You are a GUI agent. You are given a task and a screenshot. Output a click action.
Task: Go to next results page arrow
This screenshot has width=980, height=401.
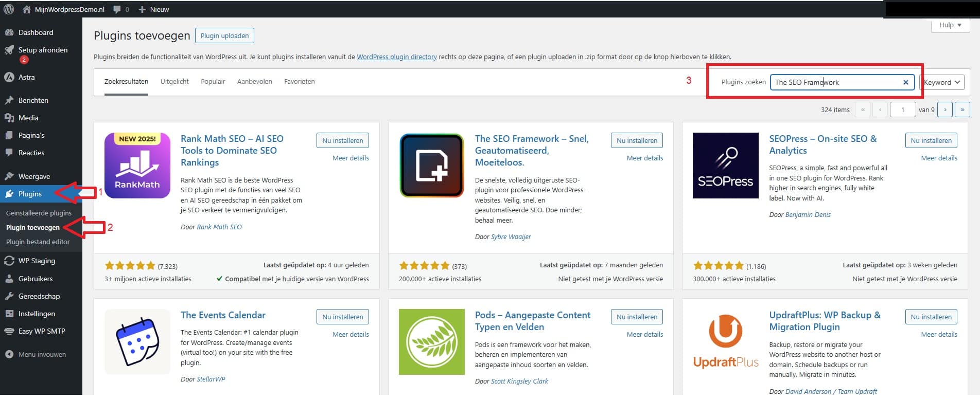coord(945,110)
